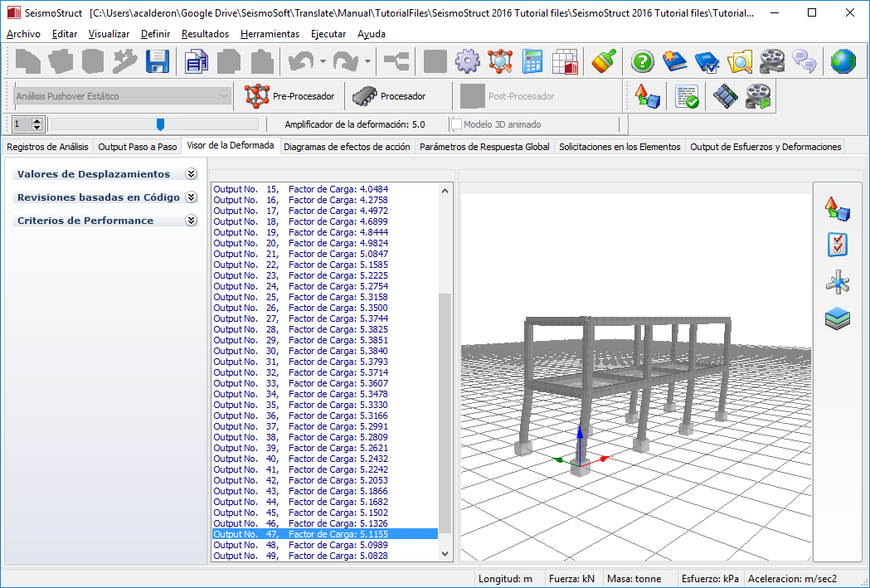Expand Revisiones basadas en Código section

tap(191, 197)
